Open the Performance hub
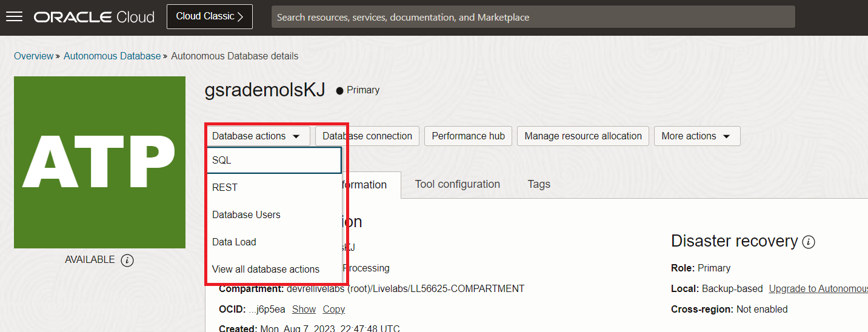 click(468, 136)
